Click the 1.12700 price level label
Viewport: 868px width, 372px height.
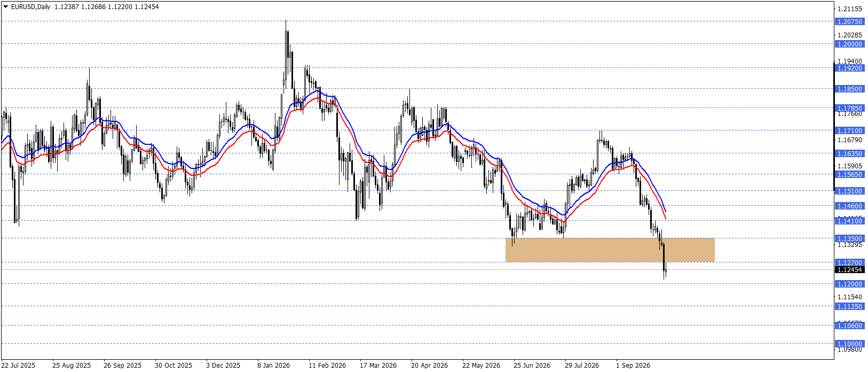(849, 263)
